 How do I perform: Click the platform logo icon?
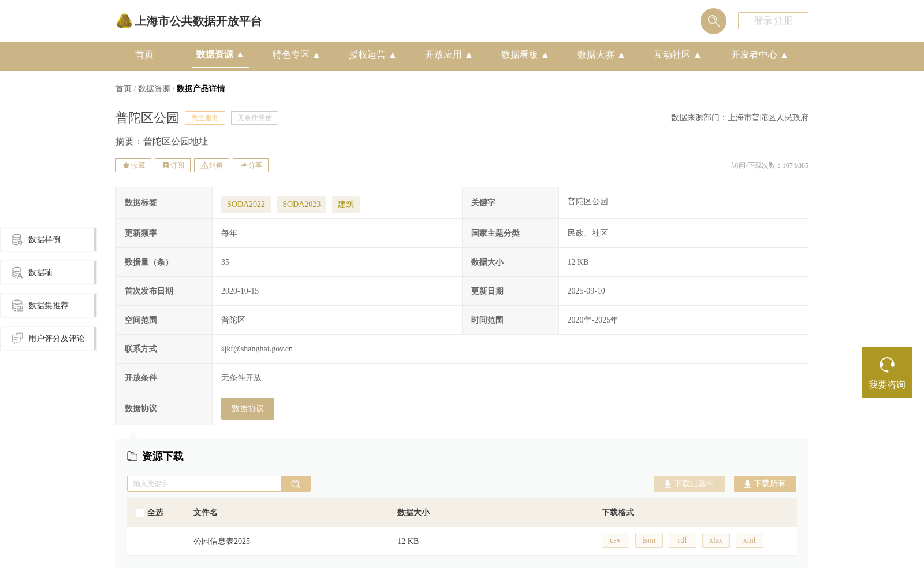(x=124, y=21)
